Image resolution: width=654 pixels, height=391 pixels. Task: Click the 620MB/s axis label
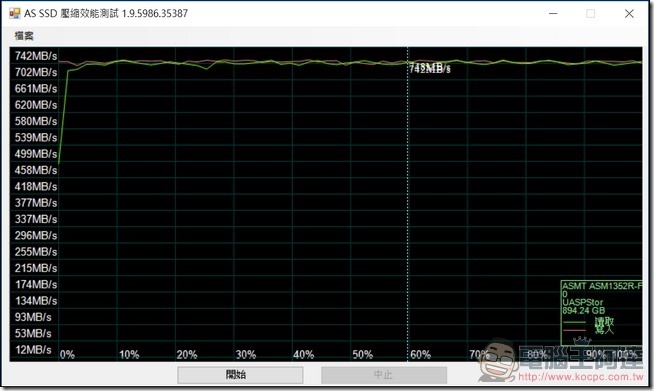pos(36,105)
